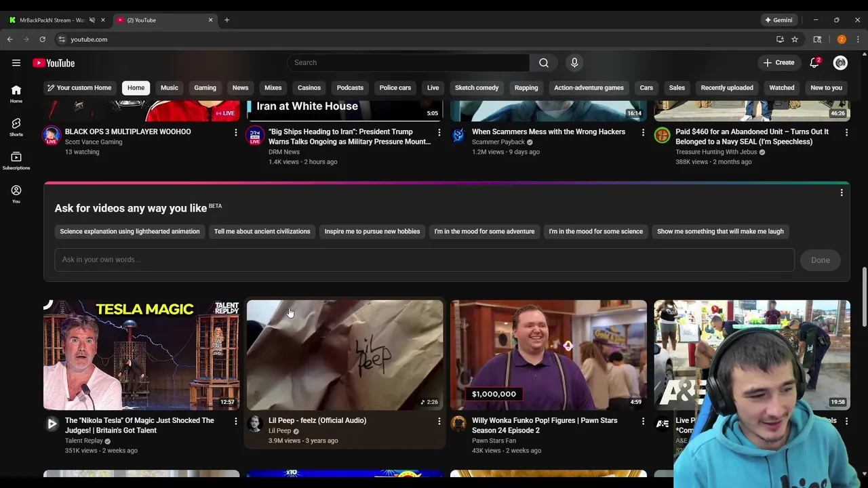
Task: Open Subscriptions in sidebar
Action: tap(16, 161)
